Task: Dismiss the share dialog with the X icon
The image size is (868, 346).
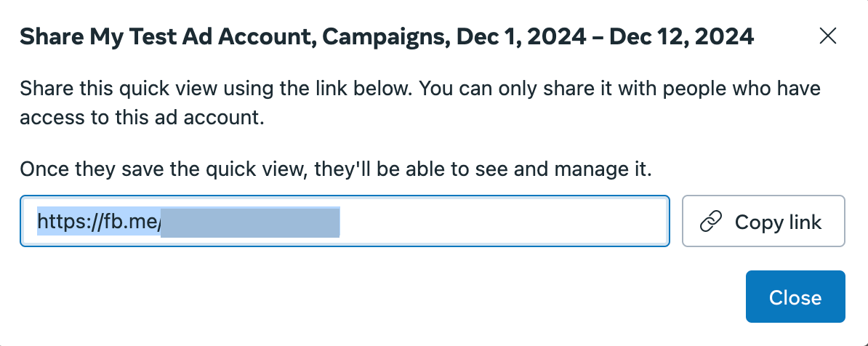Action: coord(827,36)
